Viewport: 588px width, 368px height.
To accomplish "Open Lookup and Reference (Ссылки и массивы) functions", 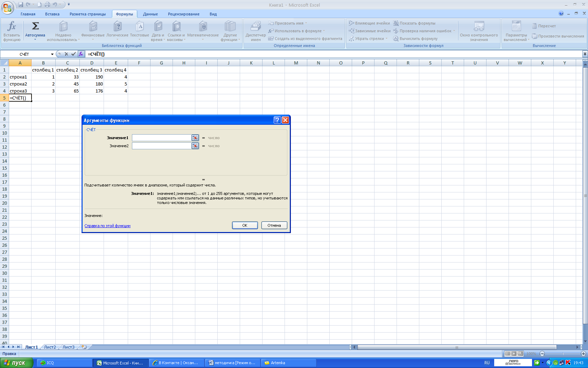I will [x=176, y=31].
